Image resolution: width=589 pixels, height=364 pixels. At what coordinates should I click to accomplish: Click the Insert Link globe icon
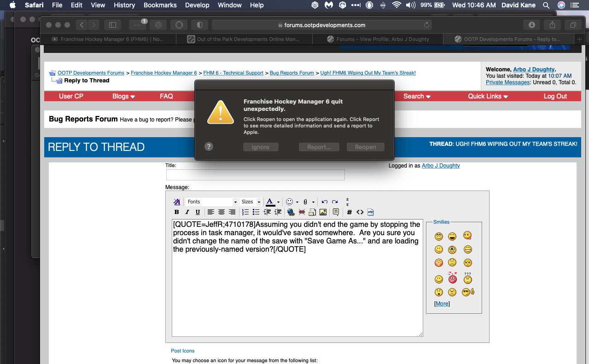(291, 212)
